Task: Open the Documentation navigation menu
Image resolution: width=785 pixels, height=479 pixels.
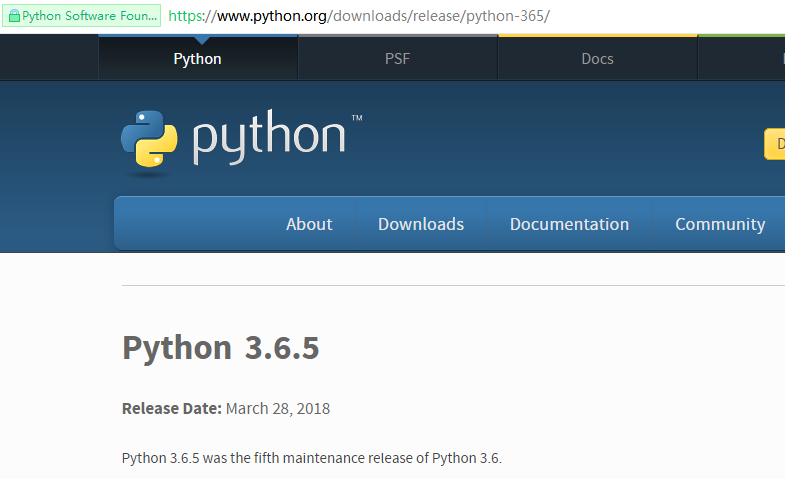Action: pyautogui.click(x=569, y=224)
